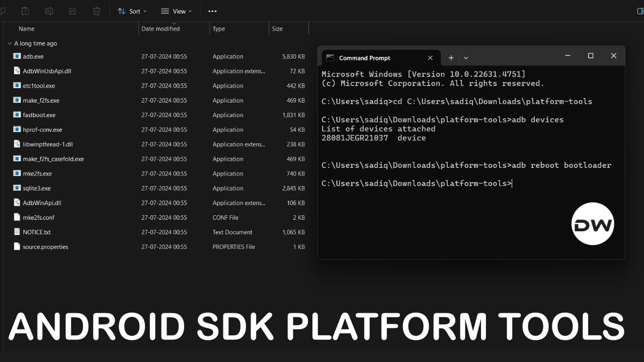Viewport: 644px width, 362px height.
Task: Click the Paste icon in Explorer toolbar
Action: pyautogui.click(x=25, y=11)
